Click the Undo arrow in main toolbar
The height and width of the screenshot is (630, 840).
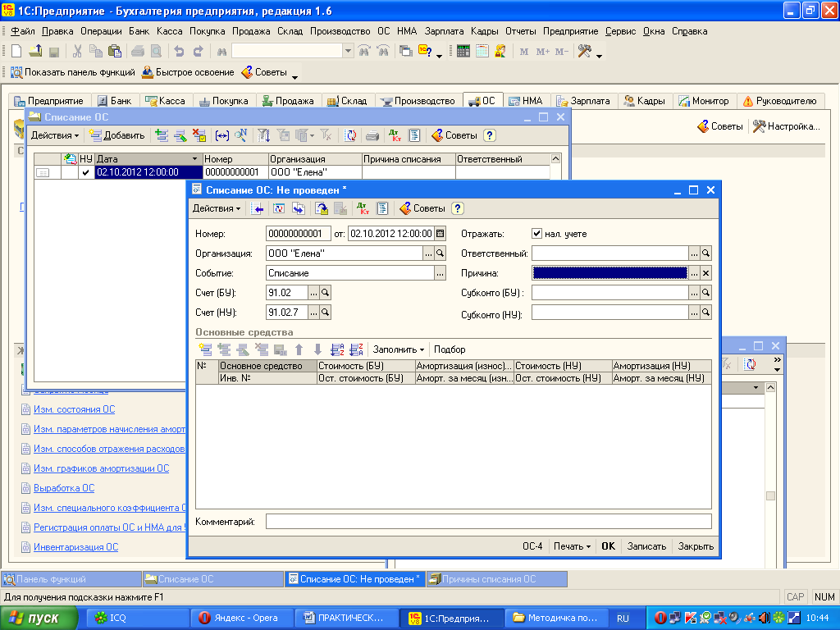click(x=179, y=52)
